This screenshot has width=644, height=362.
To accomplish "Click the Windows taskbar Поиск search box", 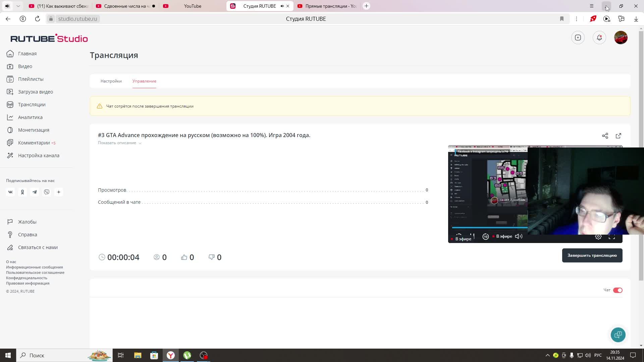I will point(37,355).
